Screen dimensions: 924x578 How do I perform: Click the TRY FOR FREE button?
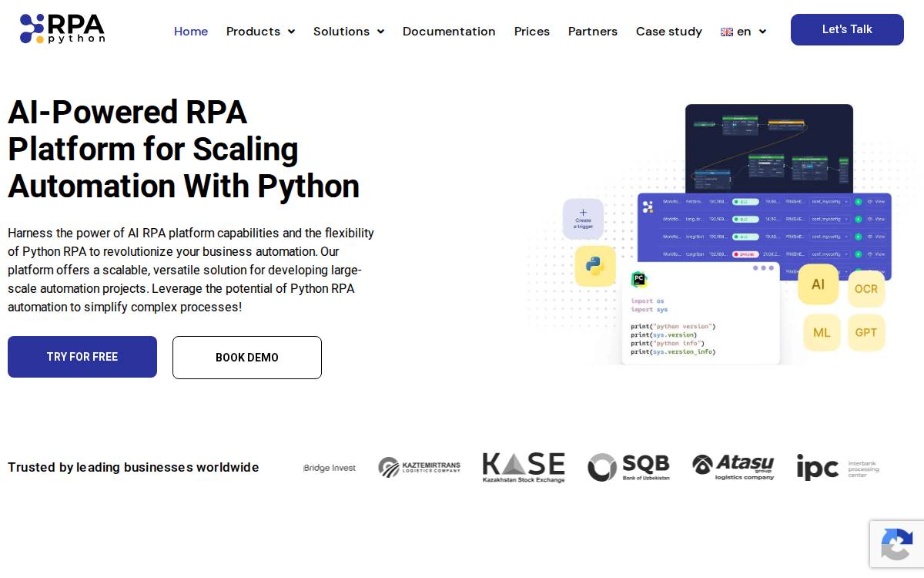tap(82, 357)
